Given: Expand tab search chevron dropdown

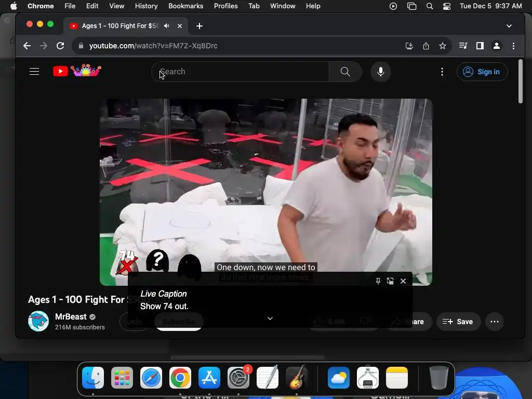Looking at the screenshot, I should [x=509, y=26].
